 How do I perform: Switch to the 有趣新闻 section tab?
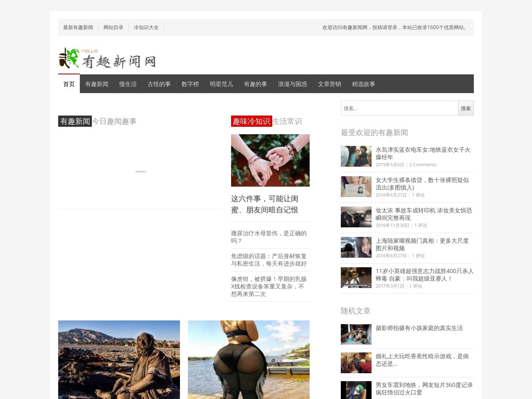[96, 84]
